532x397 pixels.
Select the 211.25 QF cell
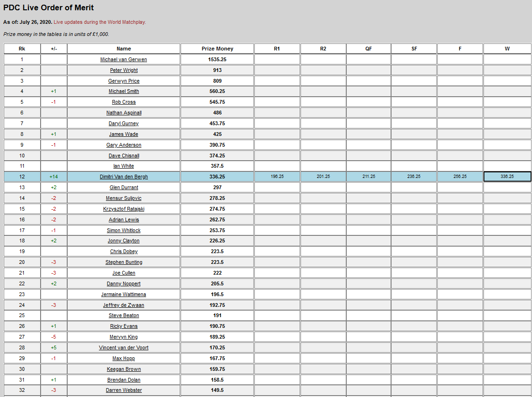[x=369, y=177]
